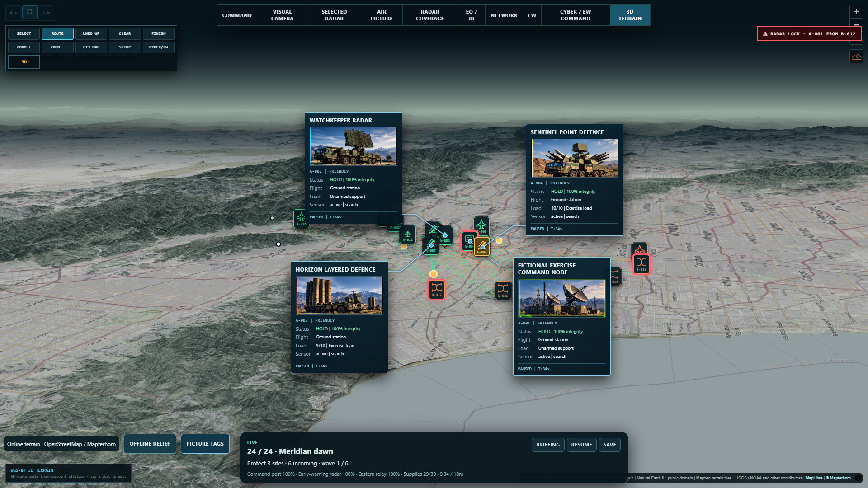Open SETUP from the toolbar
This screenshot has height=488, width=868.
tap(125, 47)
